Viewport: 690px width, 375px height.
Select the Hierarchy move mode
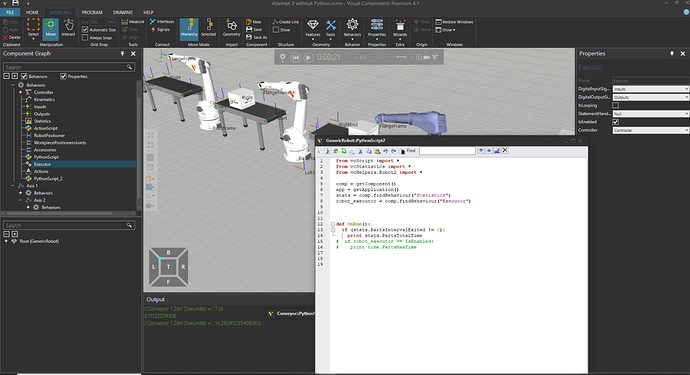click(x=189, y=29)
